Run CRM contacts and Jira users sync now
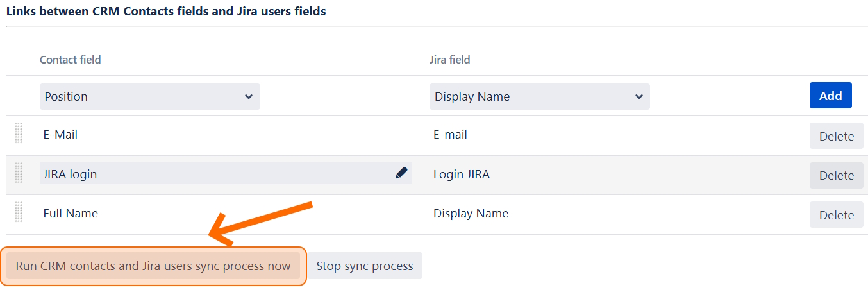Image resolution: width=868 pixels, height=290 pixels. click(153, 266)
